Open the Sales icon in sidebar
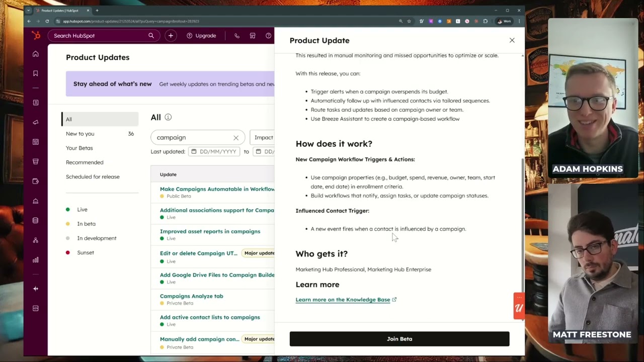Screen dimensions: 644x362 coord(36,161)
